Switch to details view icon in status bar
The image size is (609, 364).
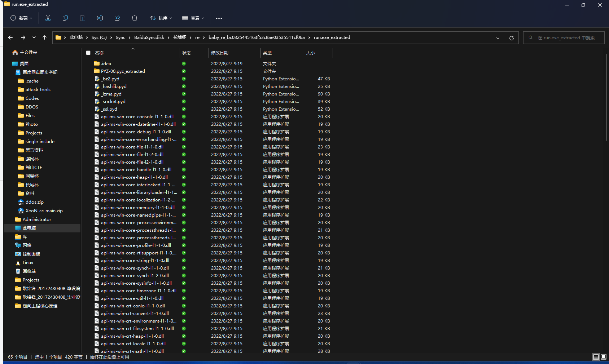596,357
